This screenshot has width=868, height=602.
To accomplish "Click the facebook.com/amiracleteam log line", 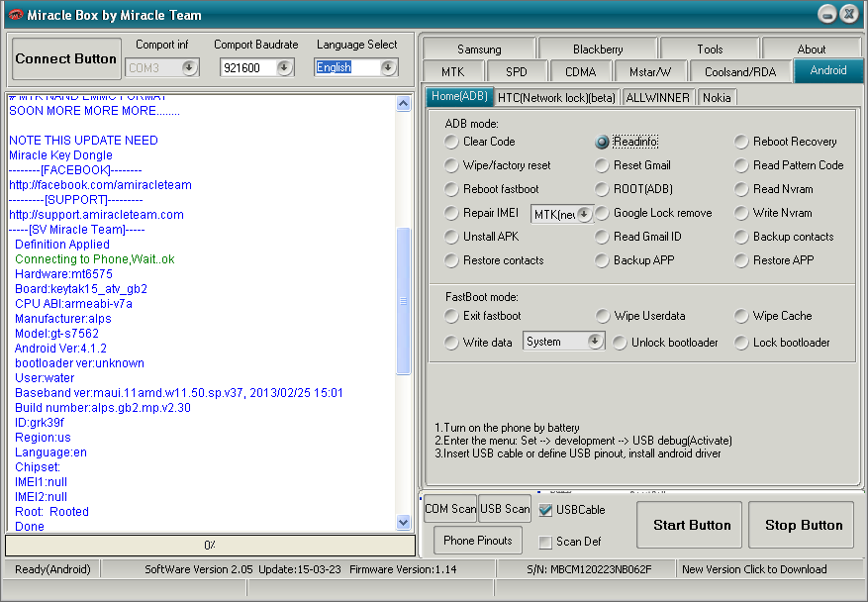I will 100,185.
